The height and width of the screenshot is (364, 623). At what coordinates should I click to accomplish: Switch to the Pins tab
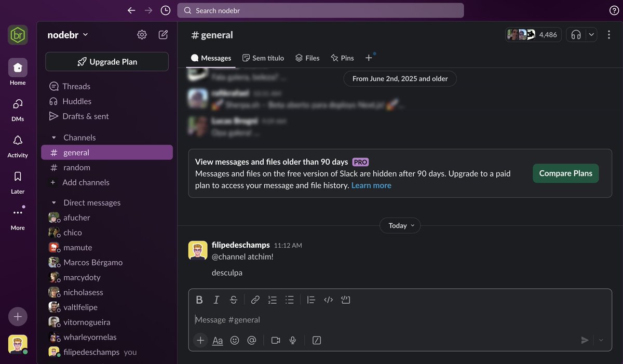(x=342, y=58)
